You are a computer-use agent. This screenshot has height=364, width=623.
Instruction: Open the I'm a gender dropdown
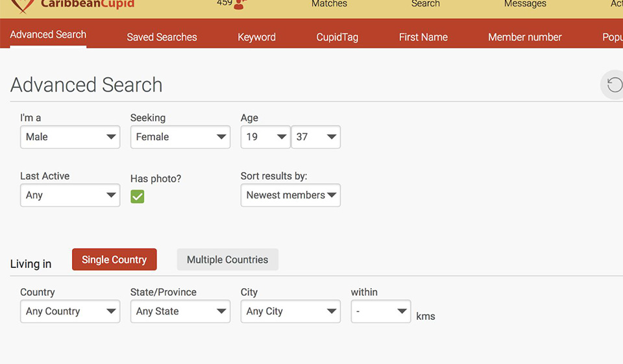pos(70,137)
